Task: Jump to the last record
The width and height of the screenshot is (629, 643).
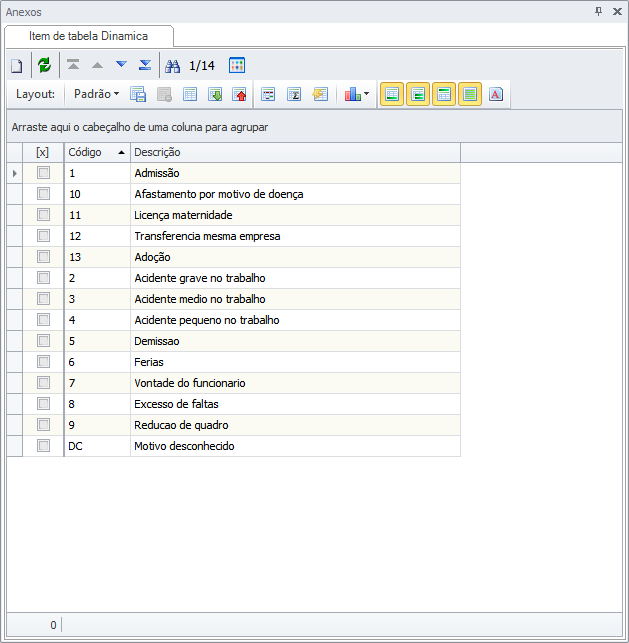Action: point(145,65)
